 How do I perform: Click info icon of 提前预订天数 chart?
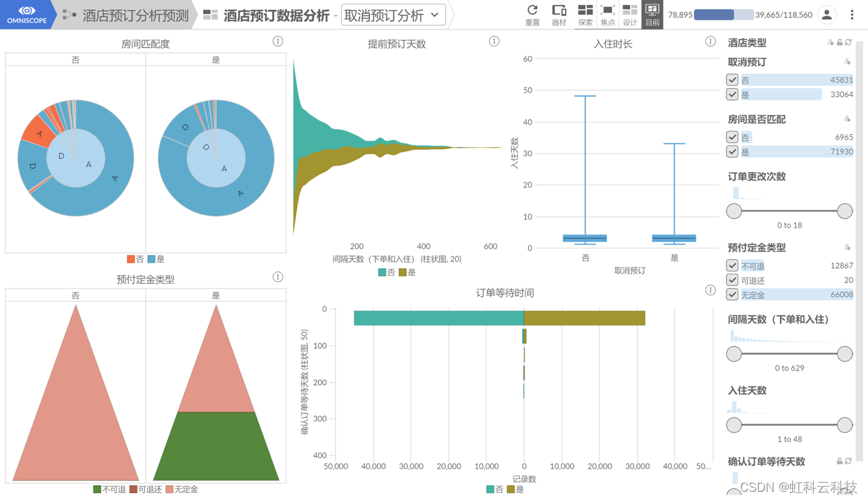[494, 41]
